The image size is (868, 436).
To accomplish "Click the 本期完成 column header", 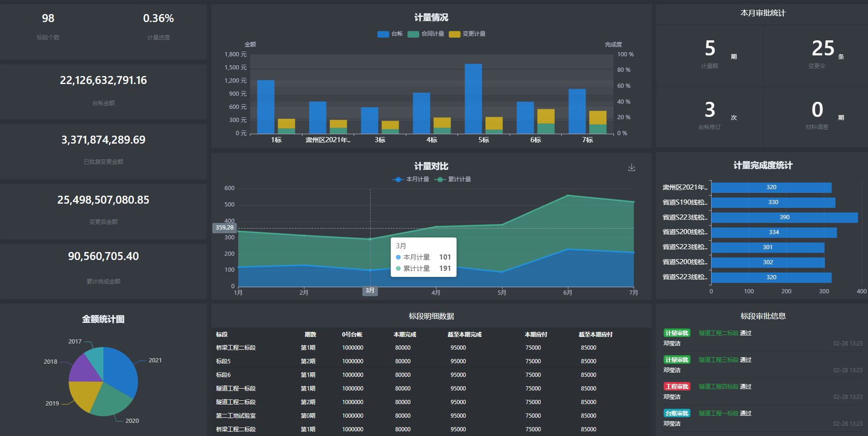I will tap(404, 335).
